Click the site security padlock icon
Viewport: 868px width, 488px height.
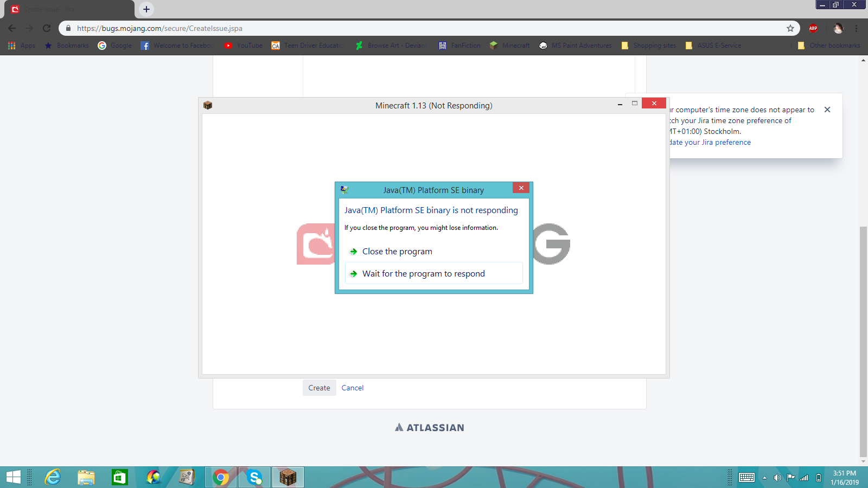[68, 28]
